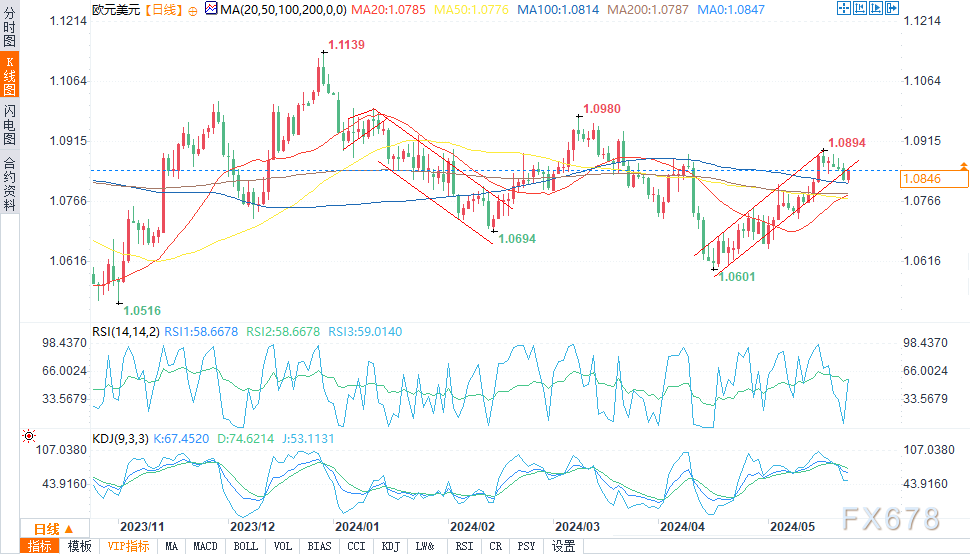
Task: Click the orange marker above the price tag
Action: tap(963, 164)
